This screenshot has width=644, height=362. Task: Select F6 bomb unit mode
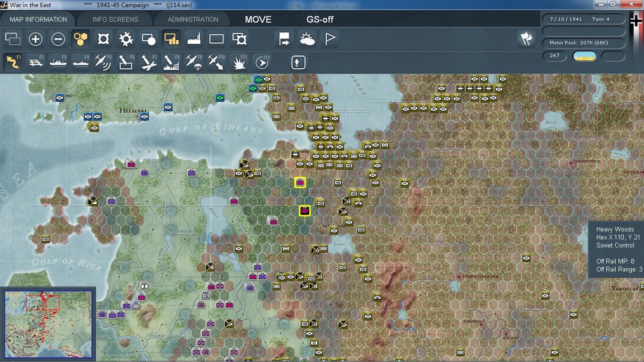[x=126, y=62]
